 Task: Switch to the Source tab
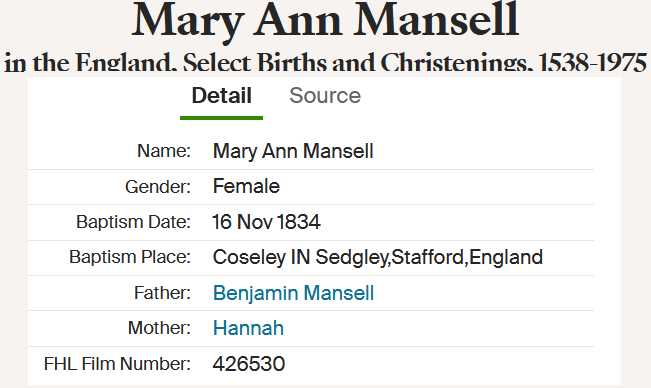tap(325, 96)
